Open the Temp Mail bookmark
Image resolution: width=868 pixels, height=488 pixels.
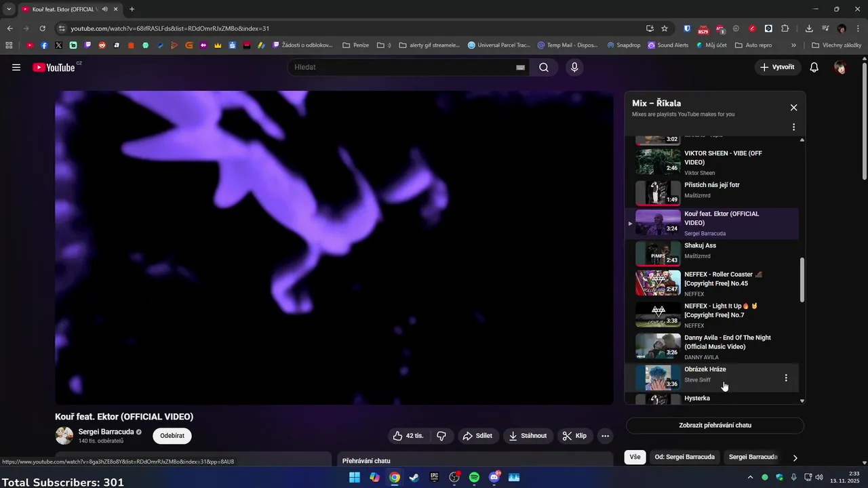(568, 45)
